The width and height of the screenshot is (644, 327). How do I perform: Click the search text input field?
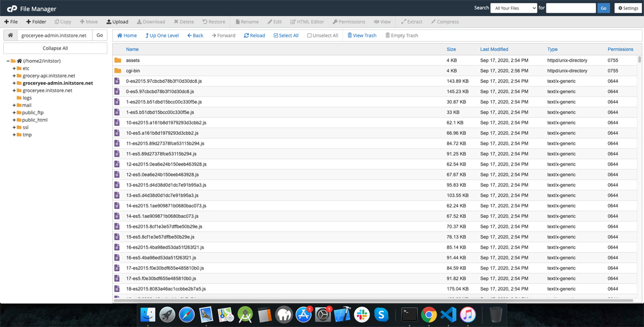(x=570, y=8)
